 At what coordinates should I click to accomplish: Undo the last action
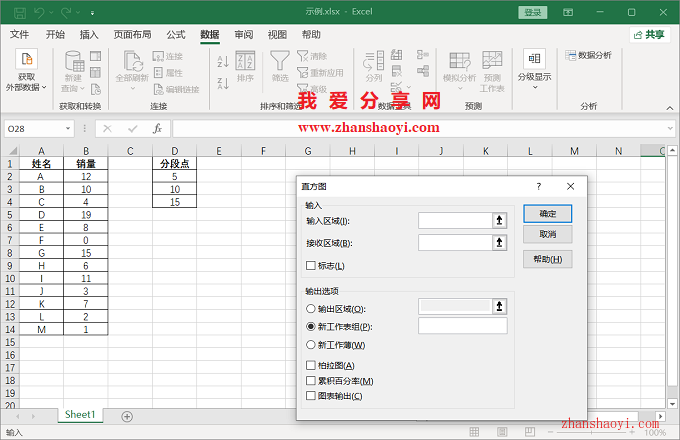[x=39, y=13]
